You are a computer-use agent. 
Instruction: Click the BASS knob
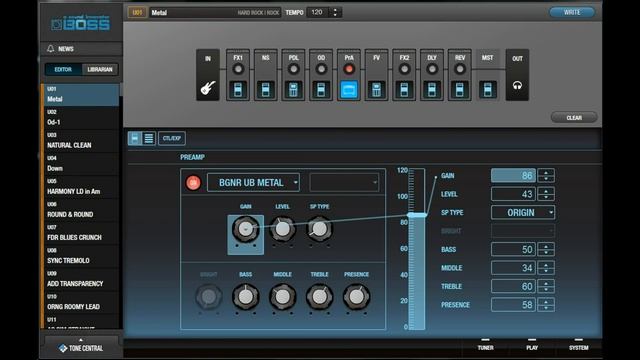click(245, 297)
